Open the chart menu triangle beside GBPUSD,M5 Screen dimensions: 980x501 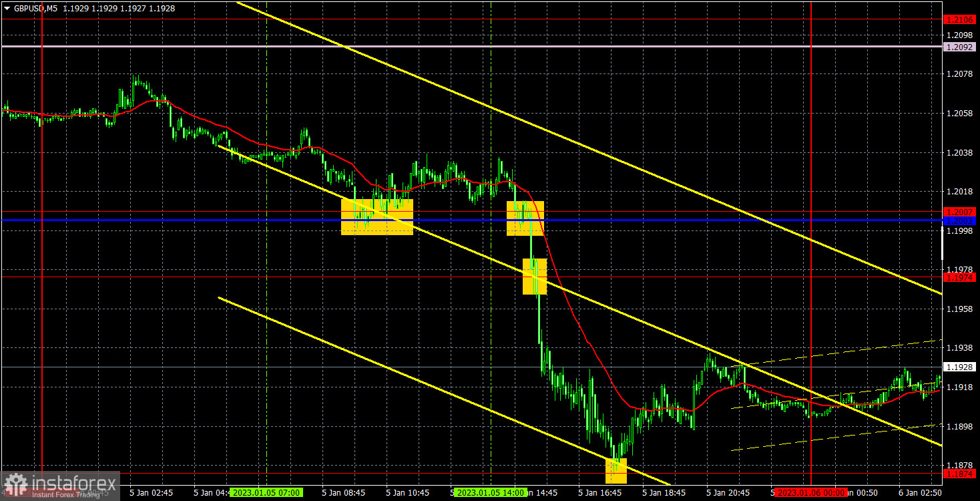point(7,9)
